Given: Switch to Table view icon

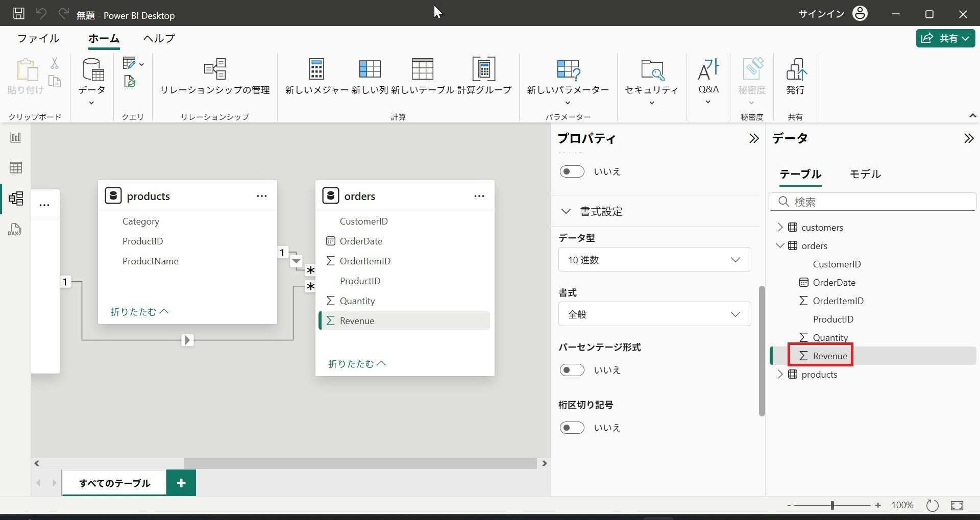Looking at the screenshot, I should (x=16, y=167).
